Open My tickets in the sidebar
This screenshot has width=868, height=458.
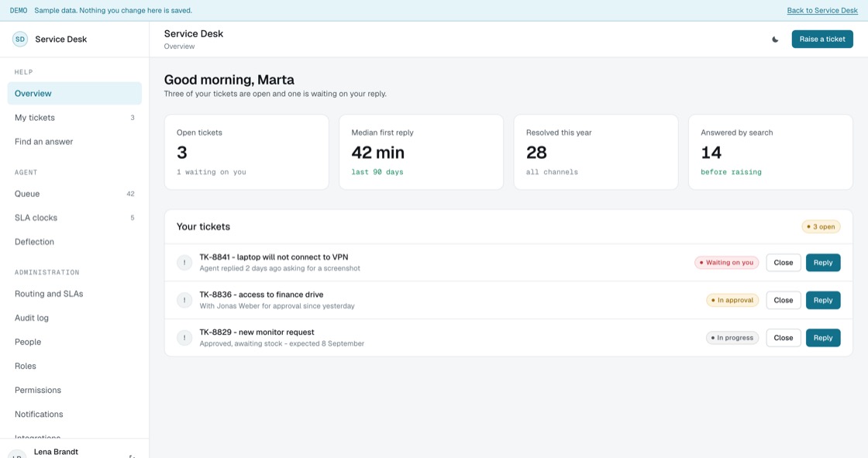click(74, 118)
